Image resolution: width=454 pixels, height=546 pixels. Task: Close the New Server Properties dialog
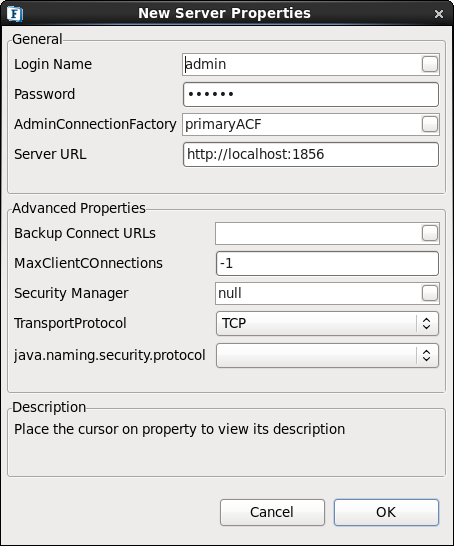pyautogui.click(x=439, y=14)
